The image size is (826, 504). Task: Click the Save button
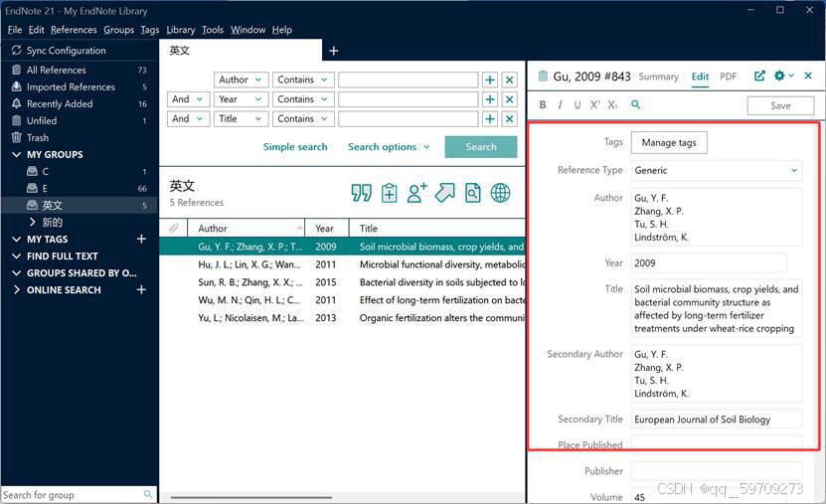point(780,105)
